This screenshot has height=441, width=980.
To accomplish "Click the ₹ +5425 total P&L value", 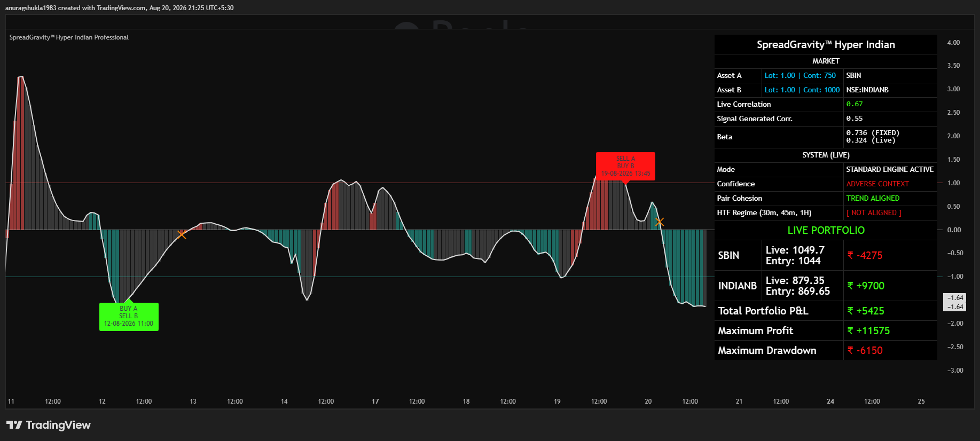I will 866,311.
